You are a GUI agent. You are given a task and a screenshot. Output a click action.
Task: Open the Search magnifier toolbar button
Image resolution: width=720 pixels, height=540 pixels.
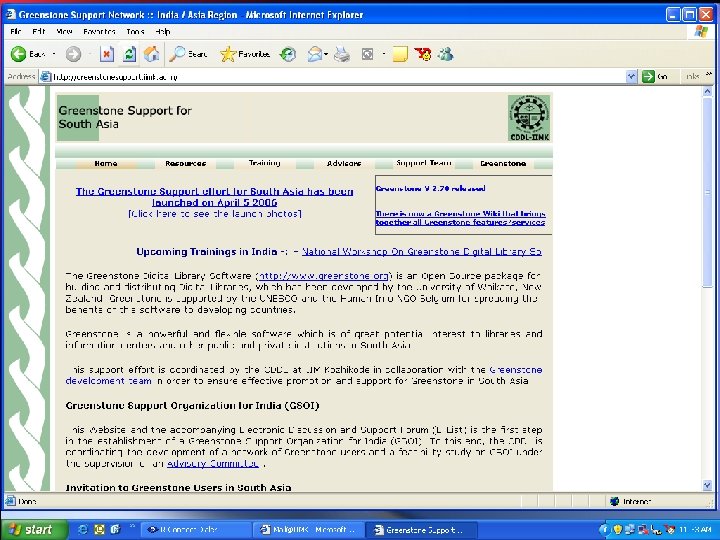tap(188, 54)
